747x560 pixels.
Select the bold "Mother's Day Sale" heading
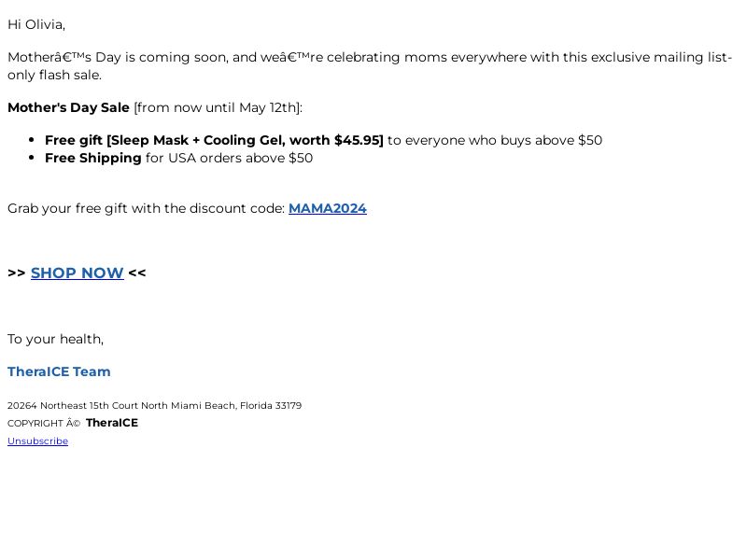coord(68,107)
